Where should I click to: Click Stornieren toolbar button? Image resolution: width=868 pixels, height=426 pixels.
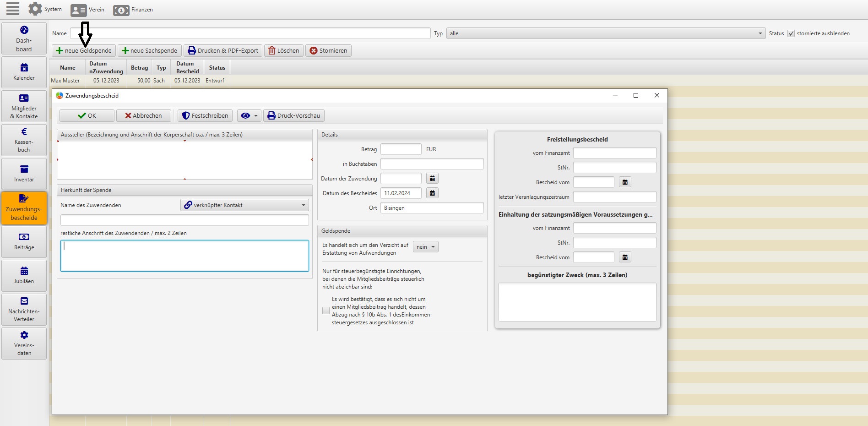point(328,50)
